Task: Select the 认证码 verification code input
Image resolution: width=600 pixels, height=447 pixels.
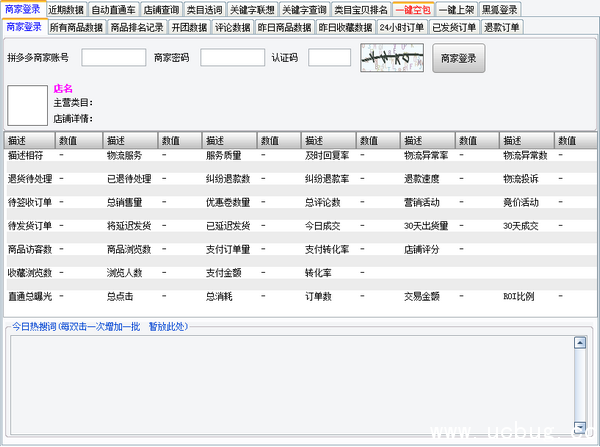Action: tap(329, 59)
